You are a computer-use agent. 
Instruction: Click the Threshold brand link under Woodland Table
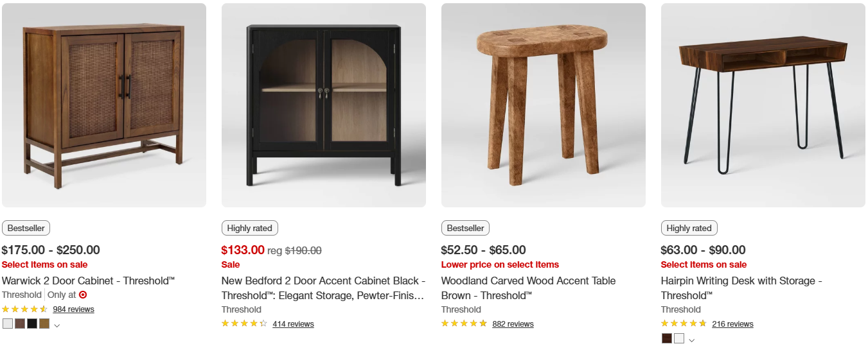[x=461, y=309]
